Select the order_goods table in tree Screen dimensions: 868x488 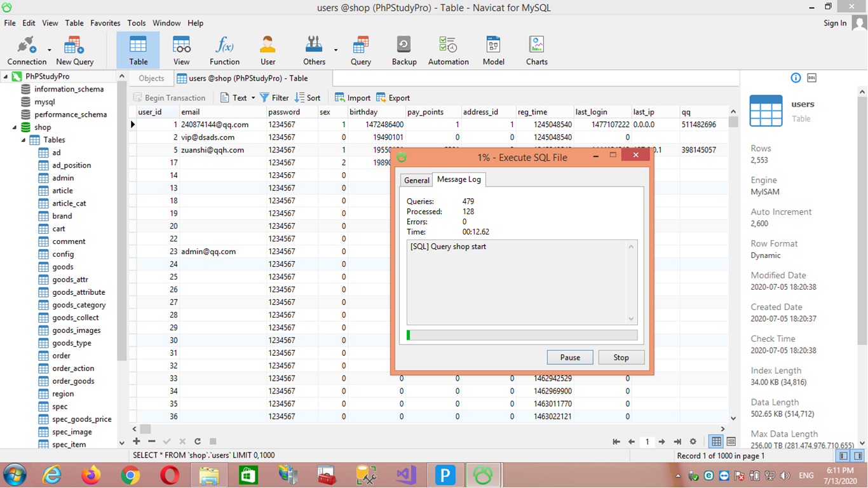(73, 381)
